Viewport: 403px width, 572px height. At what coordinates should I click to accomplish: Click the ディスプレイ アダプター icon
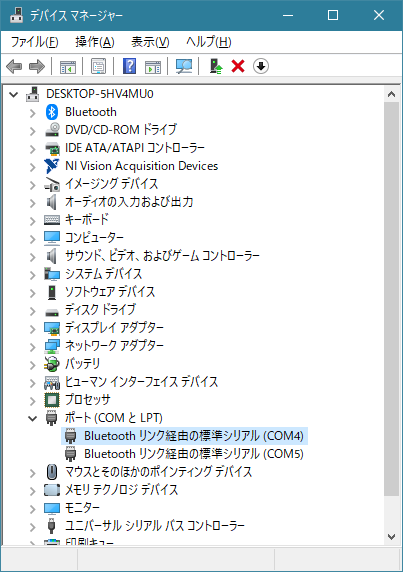52,328
